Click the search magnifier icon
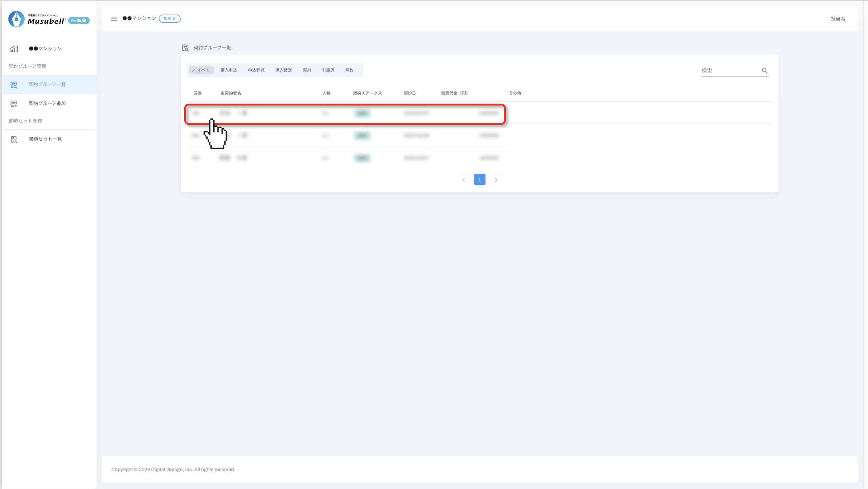This screenshot has height=489, width=868. tap(765, 71)
